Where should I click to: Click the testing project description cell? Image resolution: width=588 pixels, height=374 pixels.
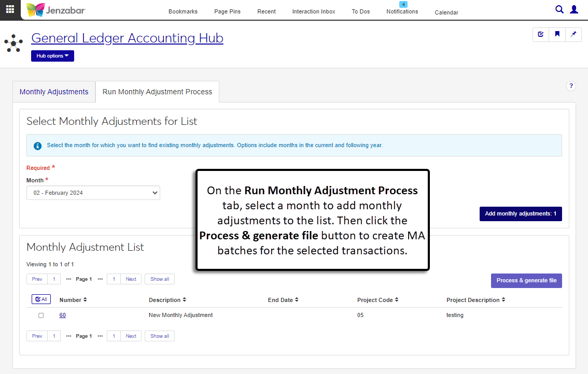(x=455, y=315)
